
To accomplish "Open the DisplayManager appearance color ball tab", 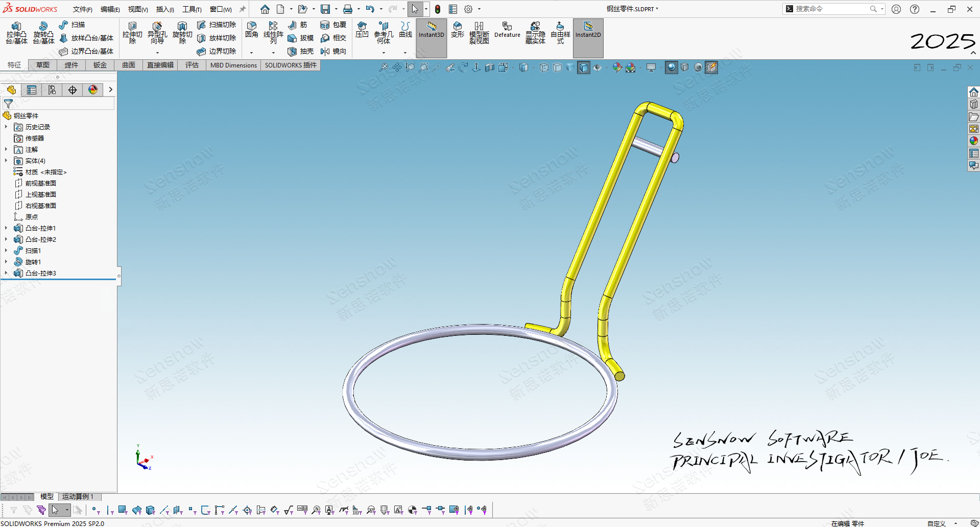I will 93,90.
